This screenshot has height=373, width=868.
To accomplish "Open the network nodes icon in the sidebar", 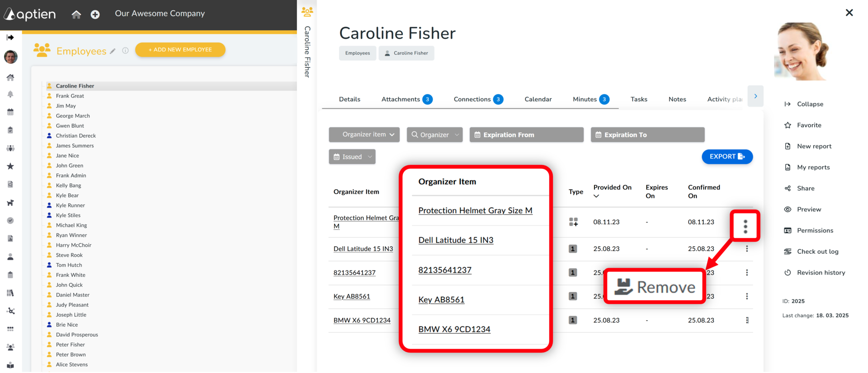I will click(10, 311).
